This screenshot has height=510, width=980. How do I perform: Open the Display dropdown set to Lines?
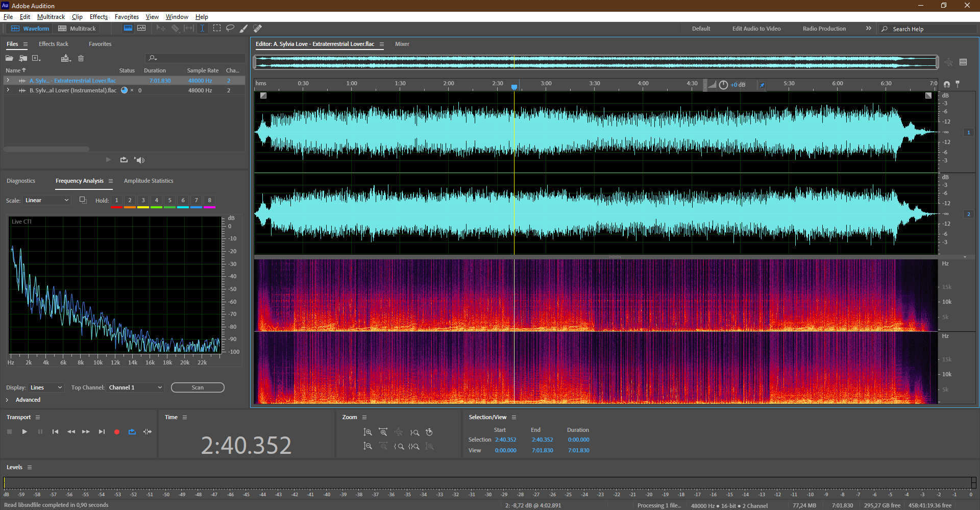(46, 387)
